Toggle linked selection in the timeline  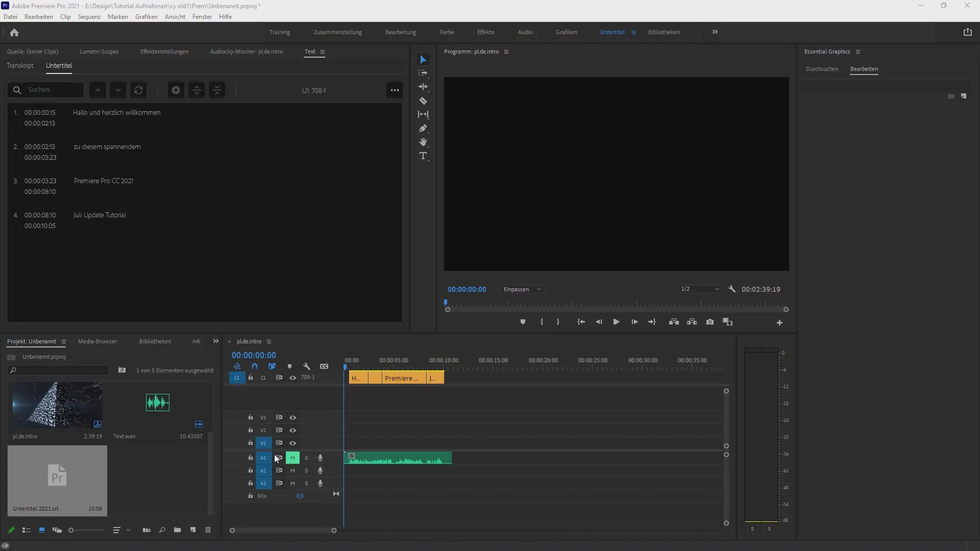272,366
